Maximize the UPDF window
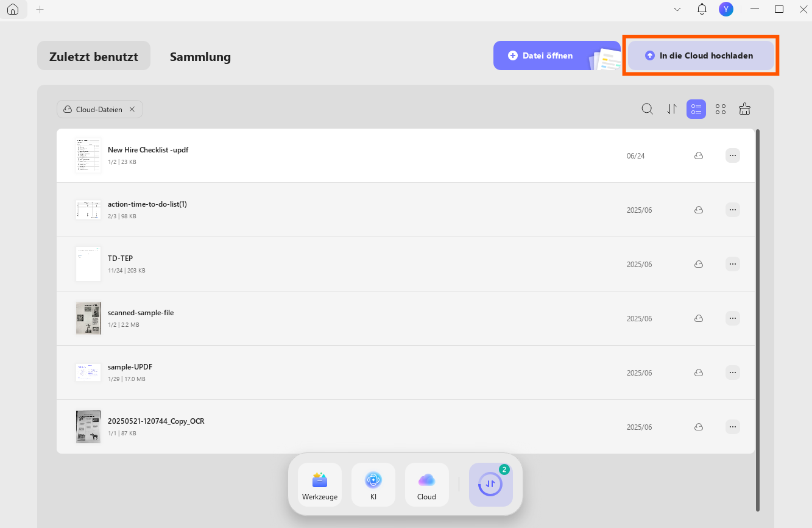 [x=779, y=9]
